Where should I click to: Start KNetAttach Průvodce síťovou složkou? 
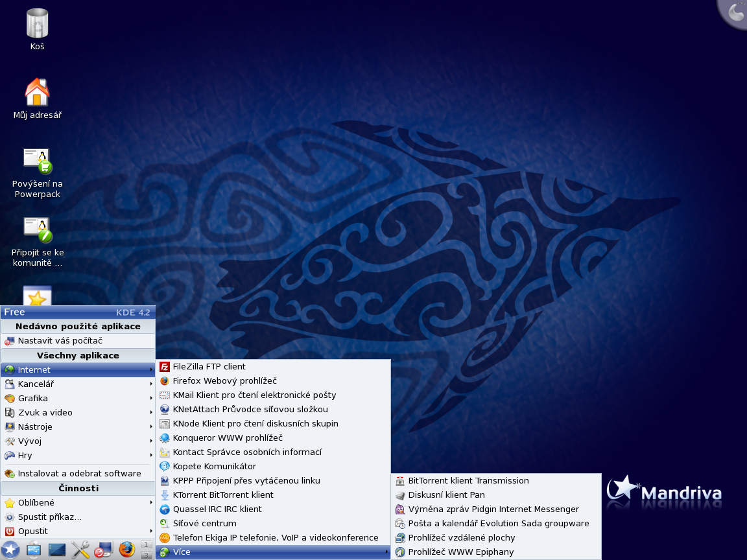[274, 410]
